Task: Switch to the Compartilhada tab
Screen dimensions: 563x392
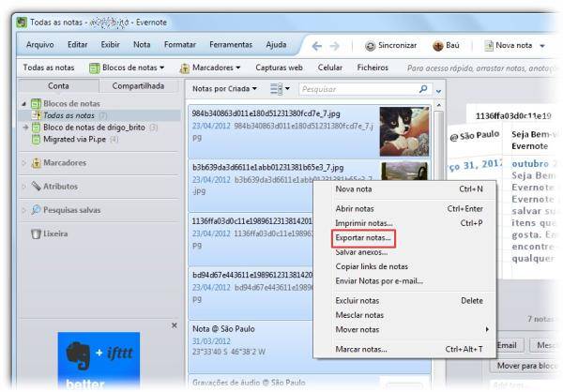Action: pyautogui.click(x=138, y=85)
